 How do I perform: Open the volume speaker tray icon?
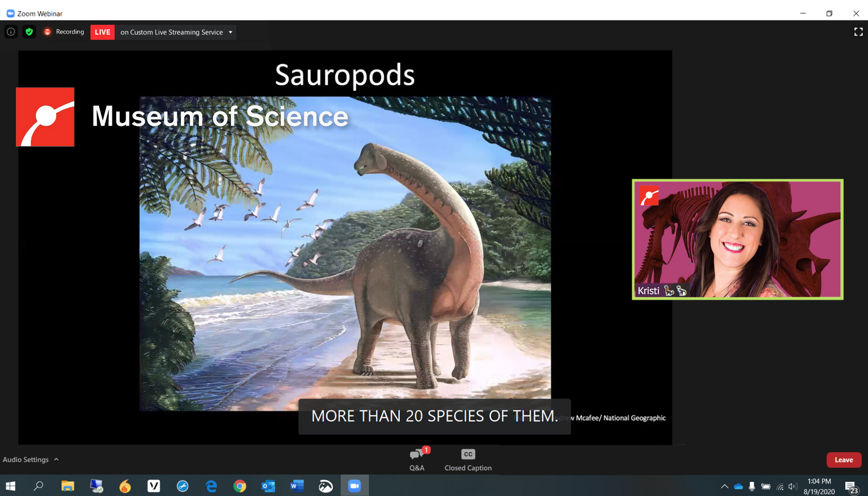point(792,486)
